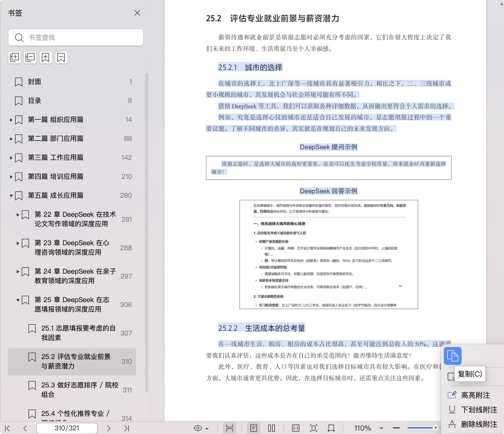Collapse all bookmarks icon
Viewport: 504px width, 434px height.
point(30,57)
